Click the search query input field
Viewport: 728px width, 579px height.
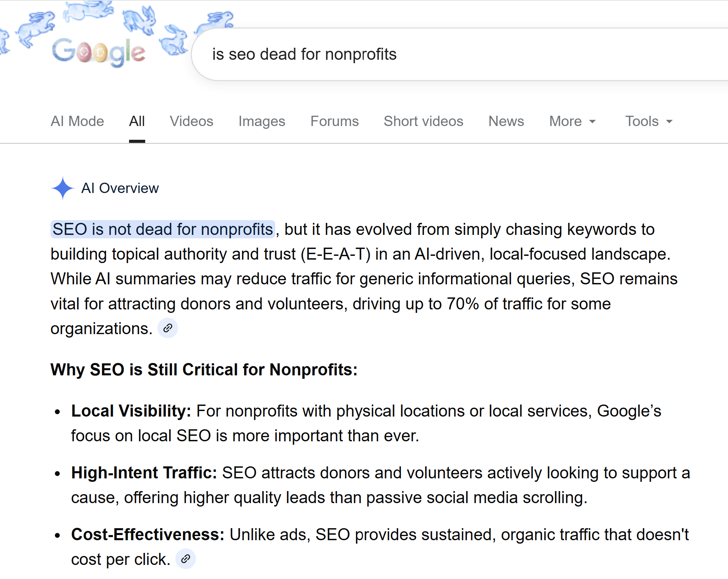tap(446, 54)
